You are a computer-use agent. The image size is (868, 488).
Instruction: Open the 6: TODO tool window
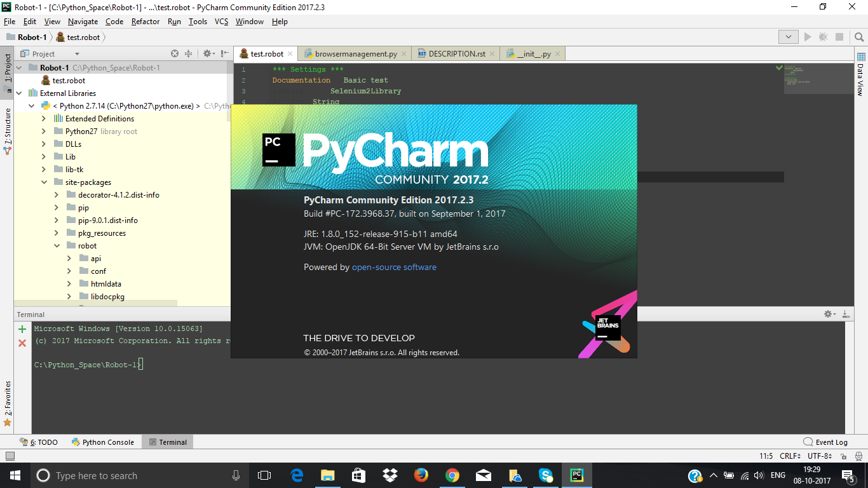(x=39, y=442)
